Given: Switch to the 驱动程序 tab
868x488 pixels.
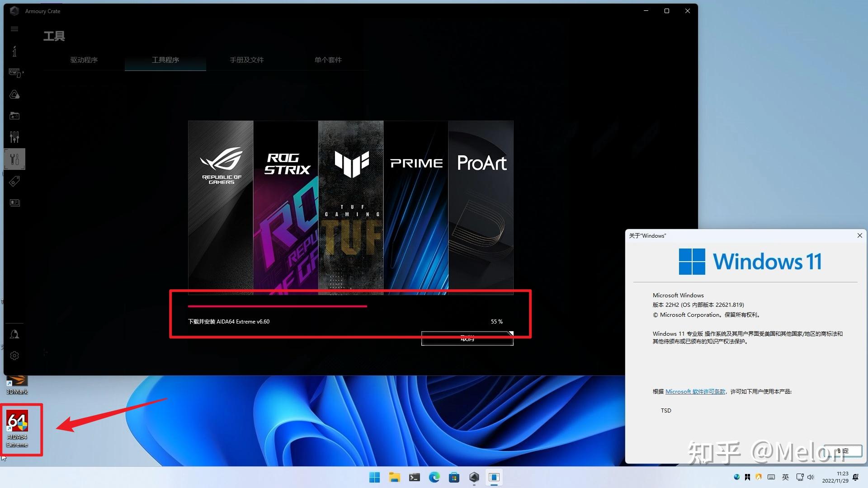Looking at the screenshot, I should tap(84, 60).
